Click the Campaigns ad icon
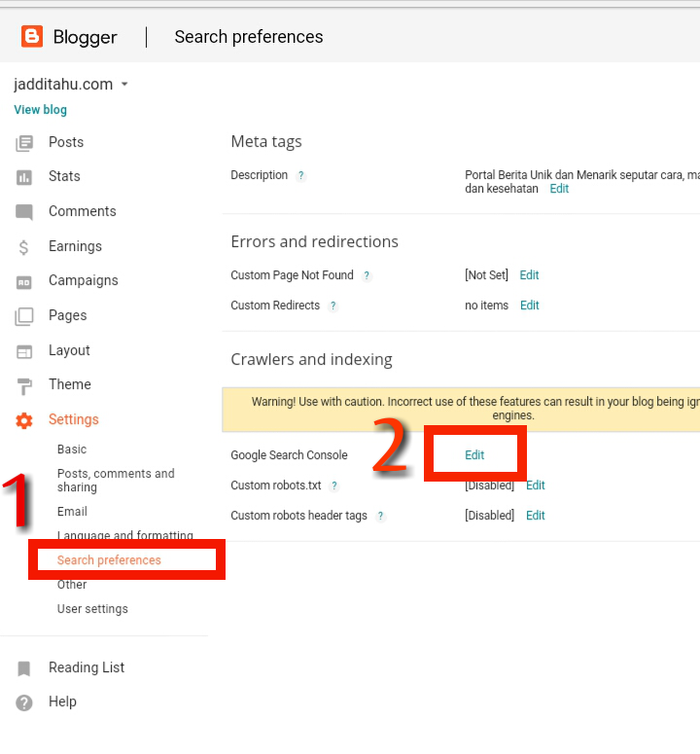The height and width of the screenshot is (754, 700). pos(24,282)
